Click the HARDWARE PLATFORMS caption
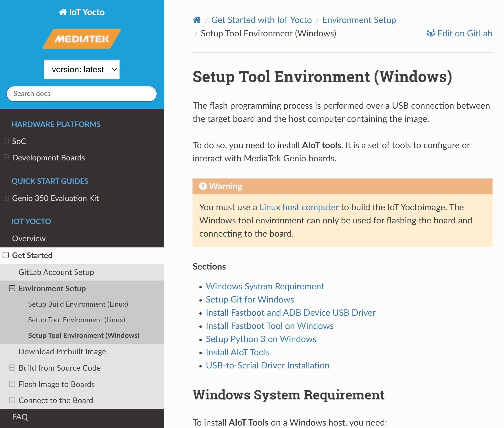 (56, 124)
